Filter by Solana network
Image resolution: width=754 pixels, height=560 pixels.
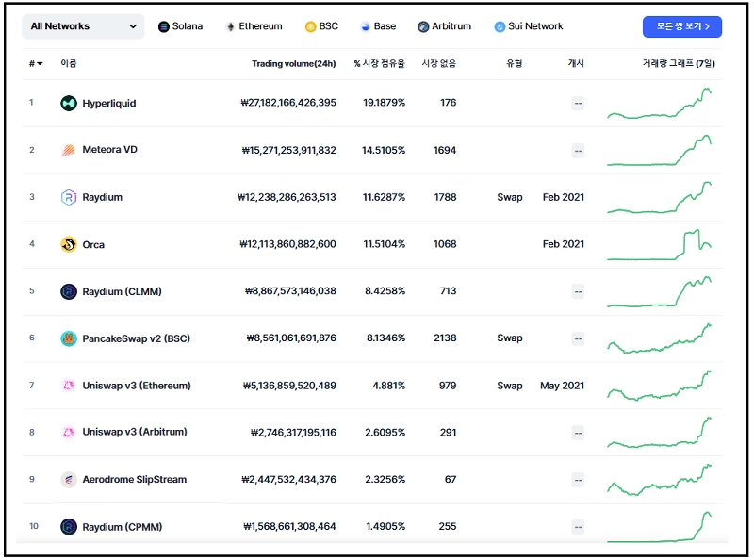(x=180, y=26)
